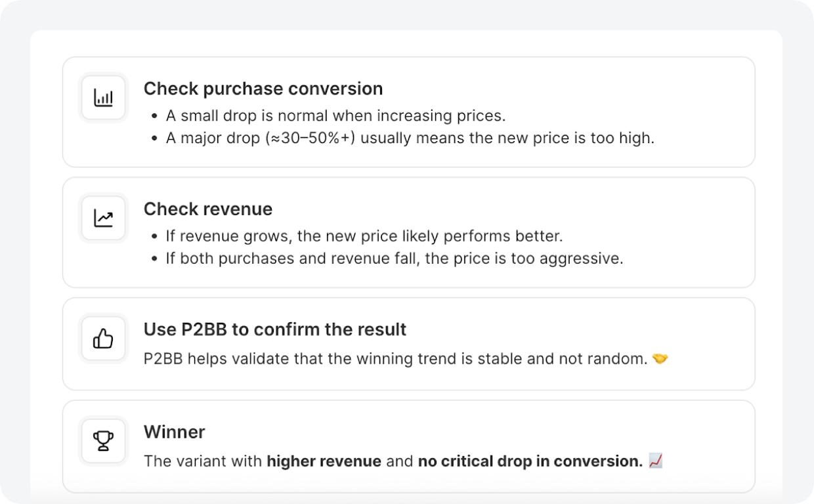Click the handshake emoji after 'not random.'
Viewport: 814px width, 504px height.
660,359
